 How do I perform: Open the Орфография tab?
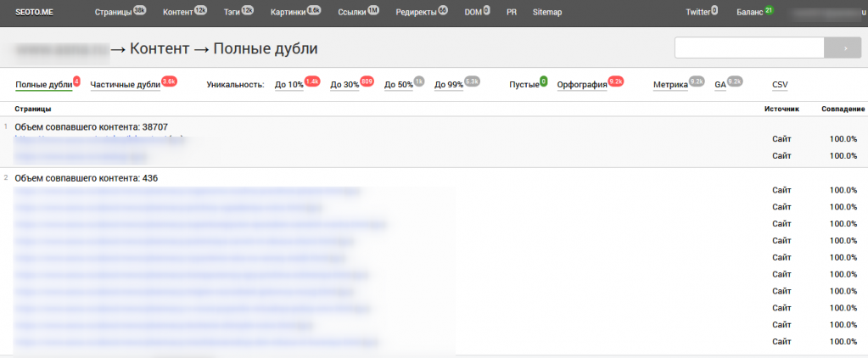point(582,85)
